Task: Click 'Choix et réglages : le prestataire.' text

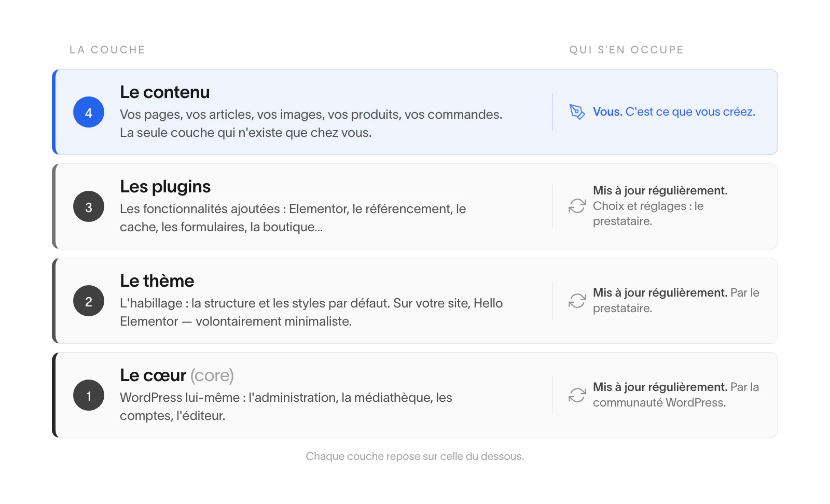Action: (x=648, y=214)
